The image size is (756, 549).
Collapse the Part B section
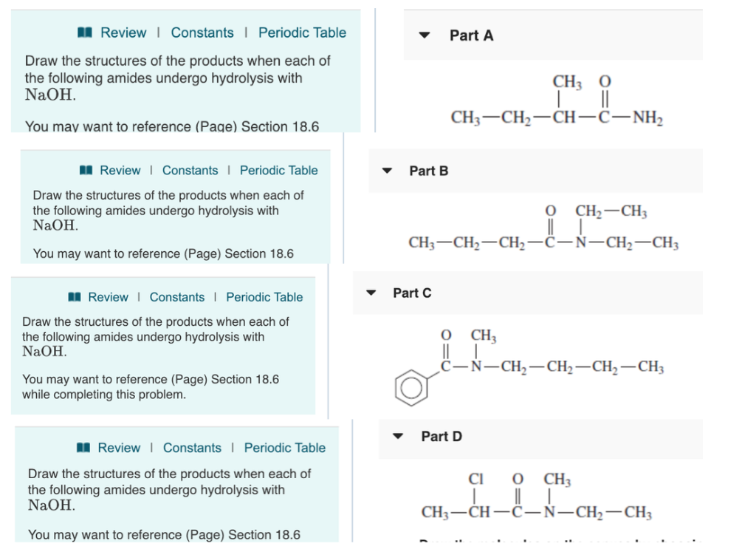coord(387,171)
